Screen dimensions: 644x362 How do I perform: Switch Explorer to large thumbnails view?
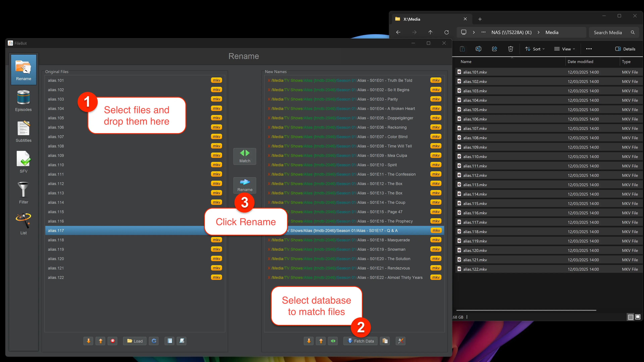click(638, 317)
